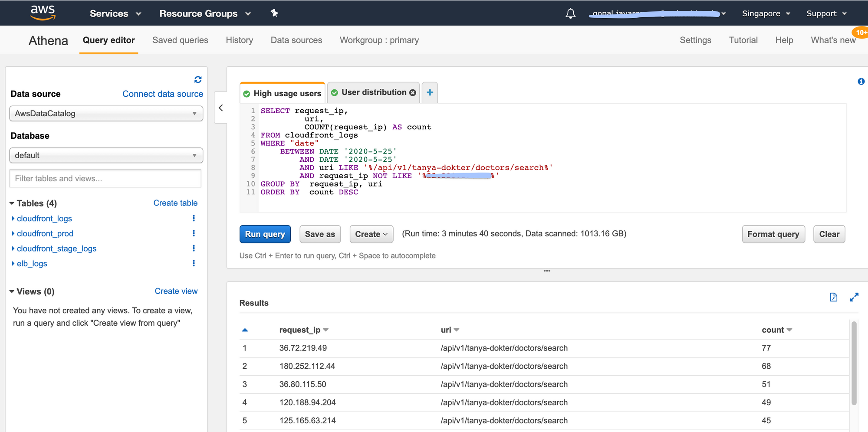
Task: Open the default database dropdown
Action: click(106, 155)
